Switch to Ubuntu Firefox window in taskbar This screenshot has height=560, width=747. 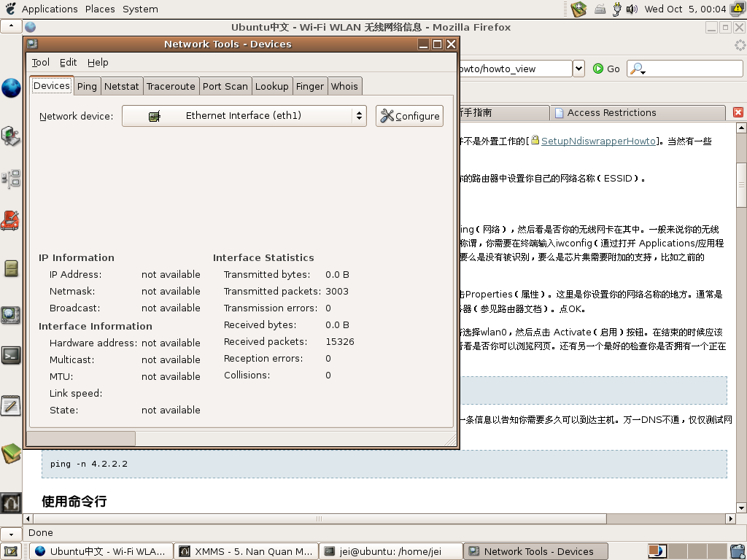click(x=101, y=551)
